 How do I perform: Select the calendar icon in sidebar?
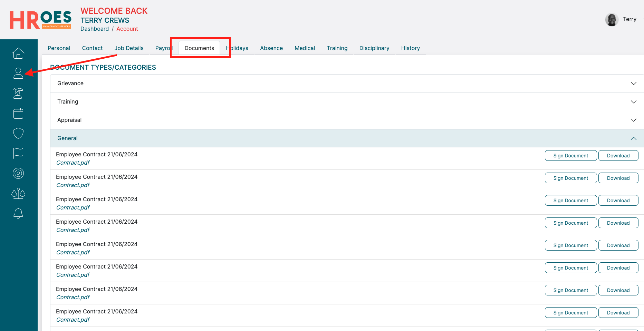(18, 113)
